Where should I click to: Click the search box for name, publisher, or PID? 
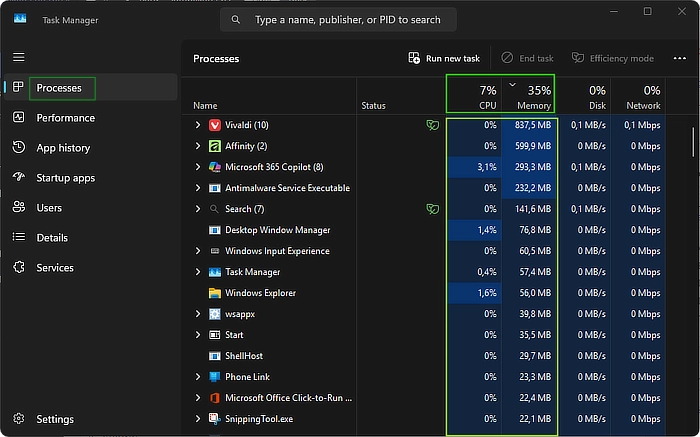[338, 20]
